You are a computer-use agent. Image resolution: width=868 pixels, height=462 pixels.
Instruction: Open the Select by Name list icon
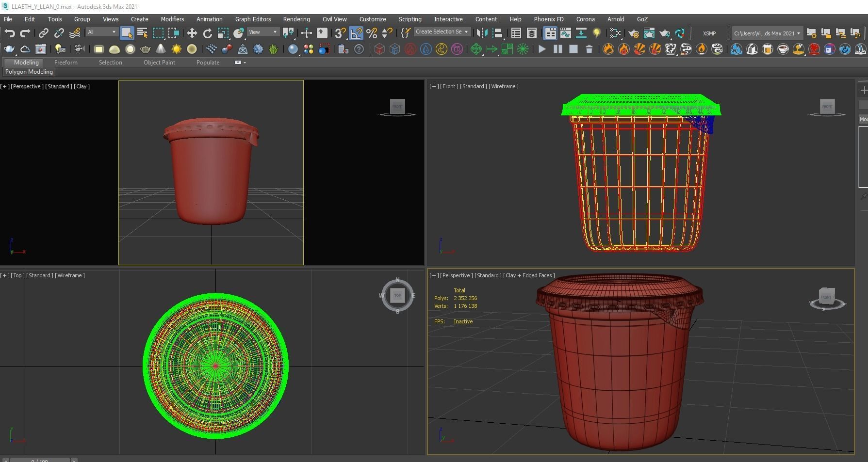(142, 33)
